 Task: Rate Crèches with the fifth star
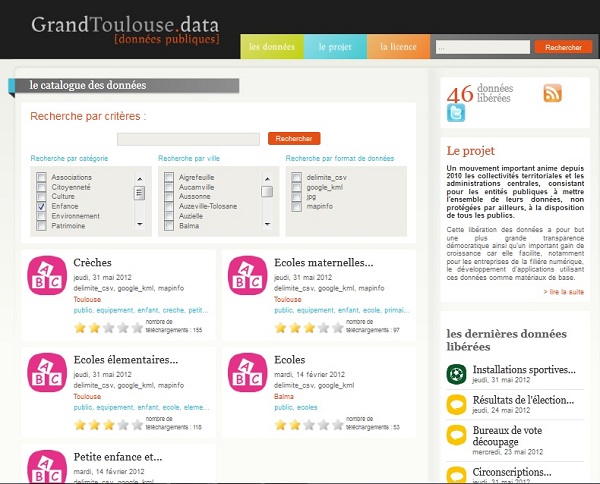(x=137, y=328)
